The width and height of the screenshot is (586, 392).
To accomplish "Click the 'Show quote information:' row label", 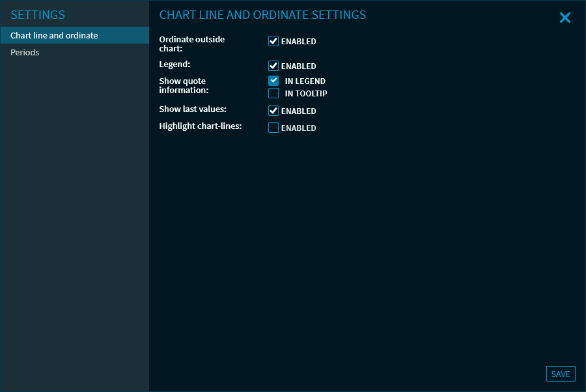I will click(x=184, y=86).
